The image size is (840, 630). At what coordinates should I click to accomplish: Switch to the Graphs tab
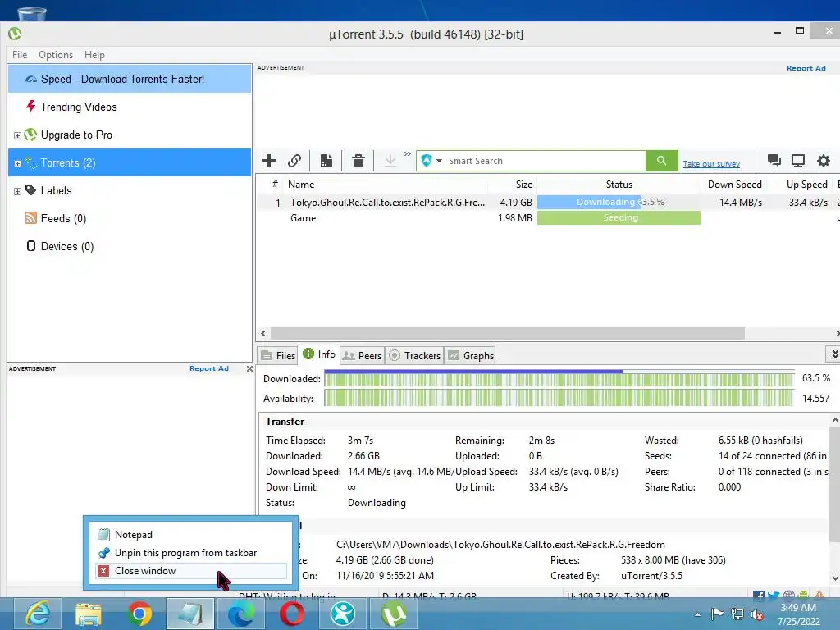pyautogui.click(x=471, y=356)
